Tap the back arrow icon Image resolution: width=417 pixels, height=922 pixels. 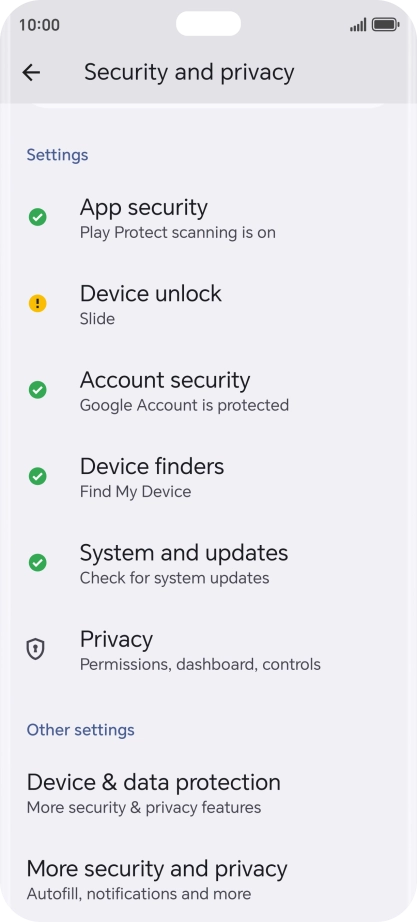click(31, 72)
